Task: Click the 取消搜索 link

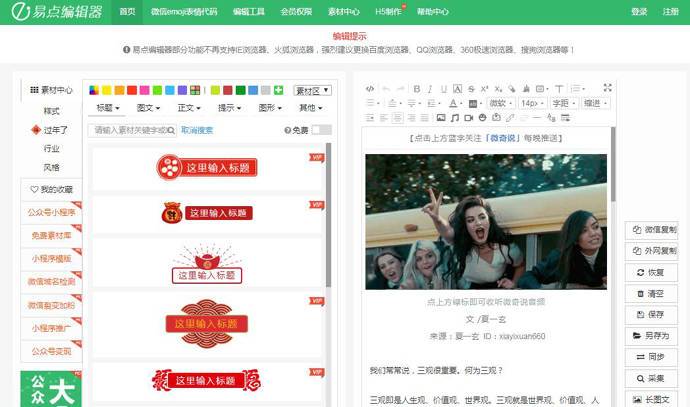Action: (197, 130)
